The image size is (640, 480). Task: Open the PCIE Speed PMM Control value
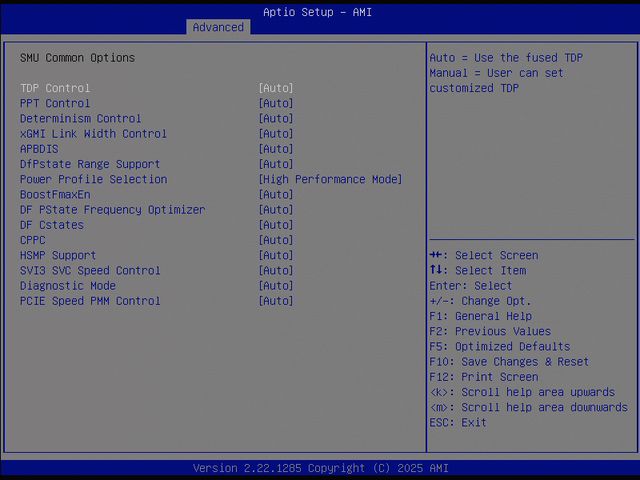(276, 301)
